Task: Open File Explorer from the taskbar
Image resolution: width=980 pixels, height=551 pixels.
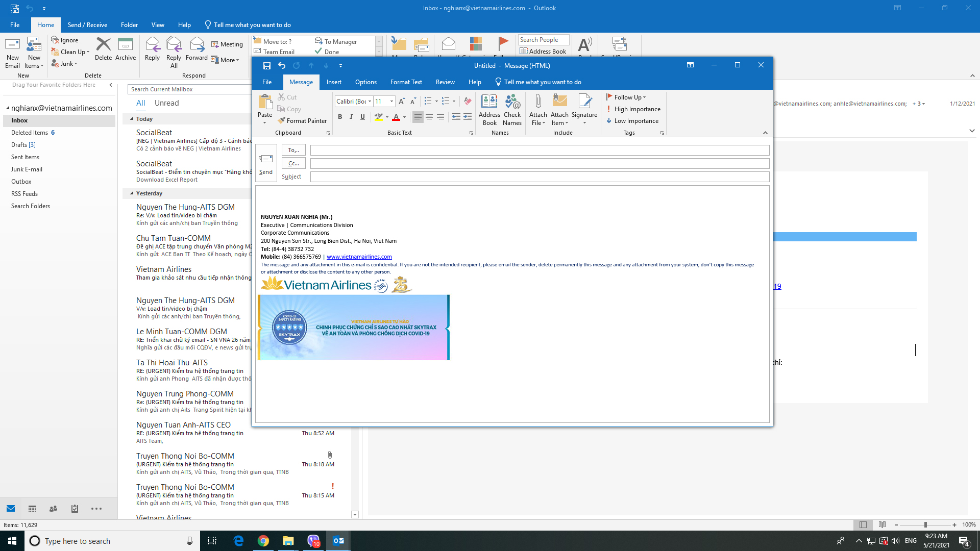Action: click(288, 541)
